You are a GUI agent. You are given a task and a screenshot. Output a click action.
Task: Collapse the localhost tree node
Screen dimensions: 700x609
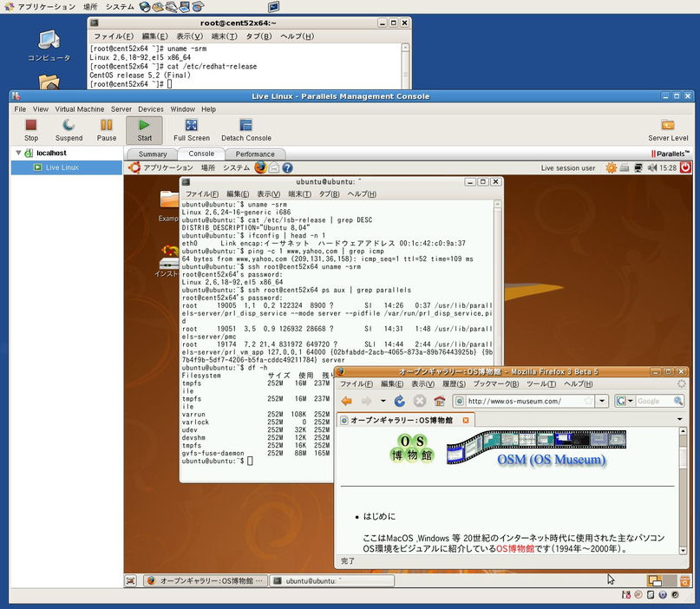point(18,153)
